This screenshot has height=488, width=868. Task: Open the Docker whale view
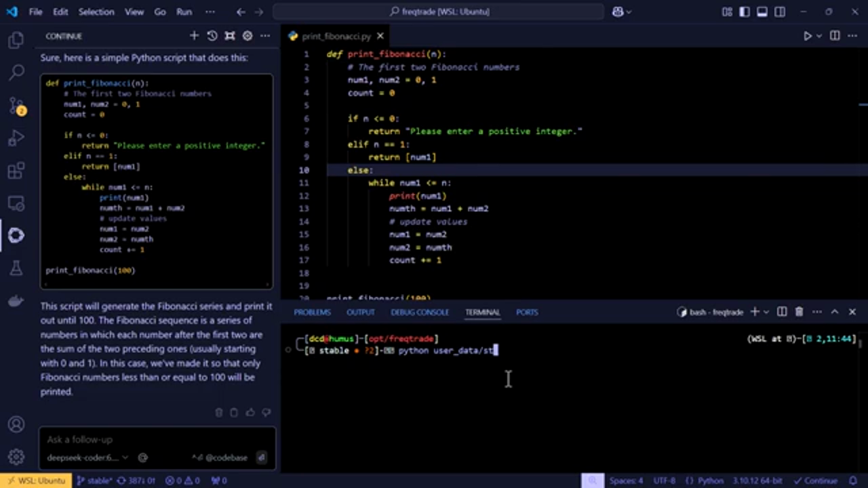[16, 301]
